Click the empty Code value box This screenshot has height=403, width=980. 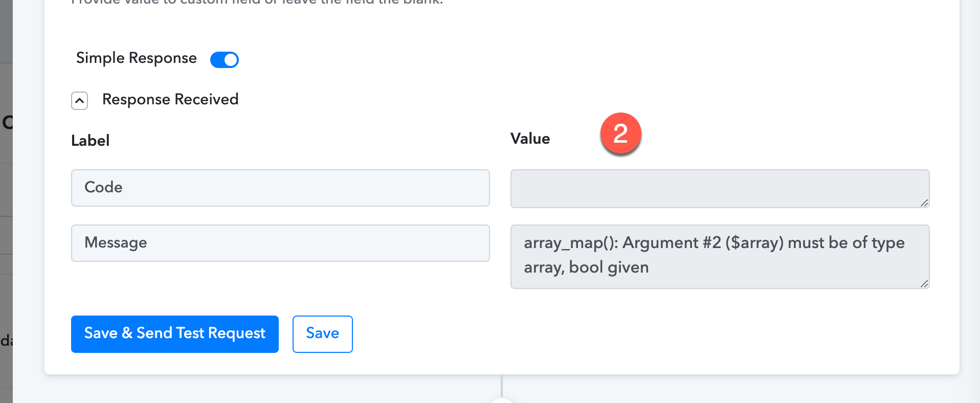click(x=720, y=189)
